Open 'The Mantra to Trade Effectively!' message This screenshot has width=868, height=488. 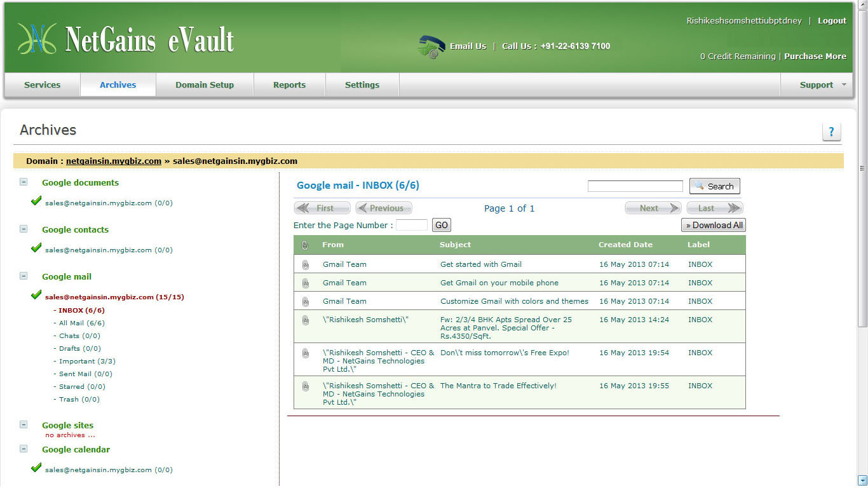498,386
